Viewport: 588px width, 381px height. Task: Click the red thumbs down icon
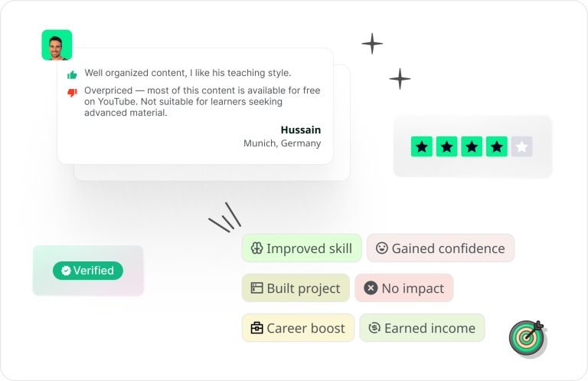click(72, 93)
